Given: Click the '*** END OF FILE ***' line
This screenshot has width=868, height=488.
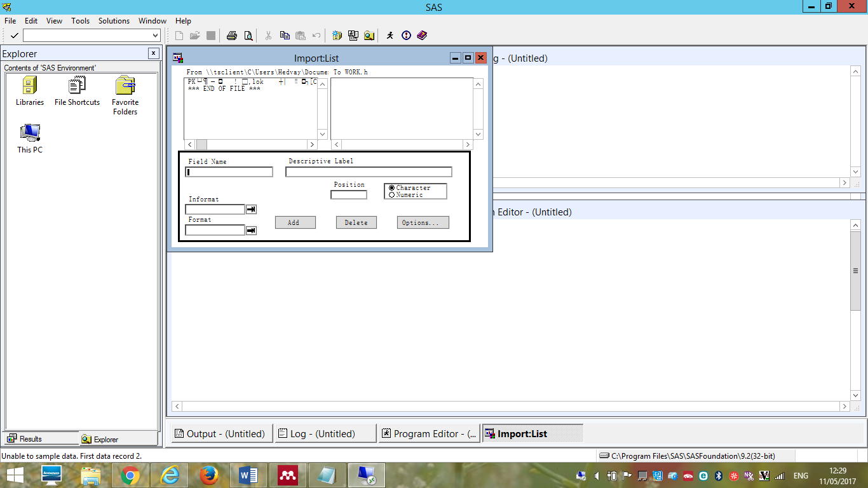Looking at the screenshot, I should [224, 89].
